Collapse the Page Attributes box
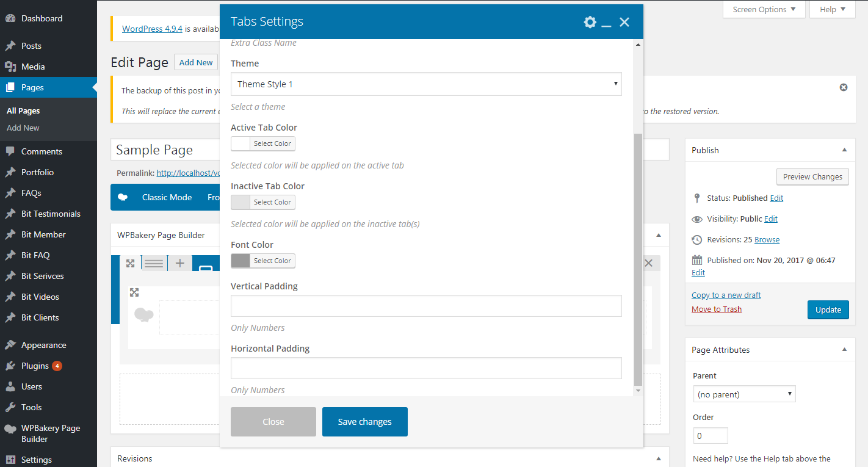The height and width of the screenshot is (467, 868). 844,350
